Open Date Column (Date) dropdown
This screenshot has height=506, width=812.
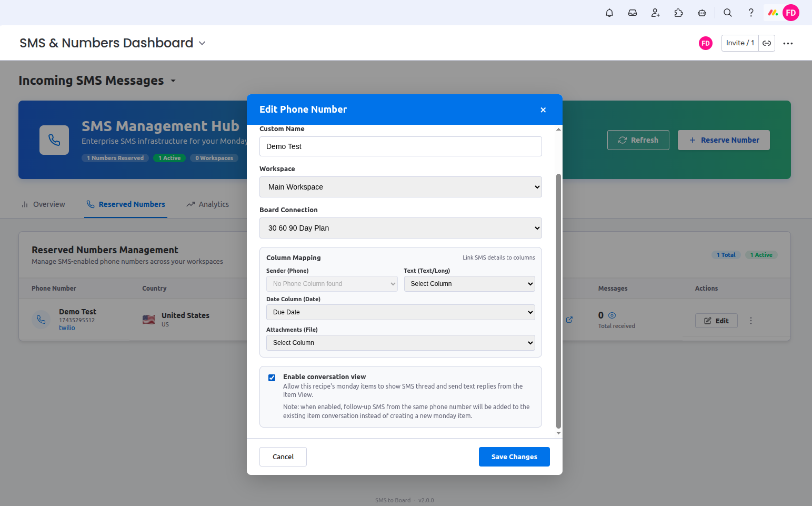coord(400,312)
